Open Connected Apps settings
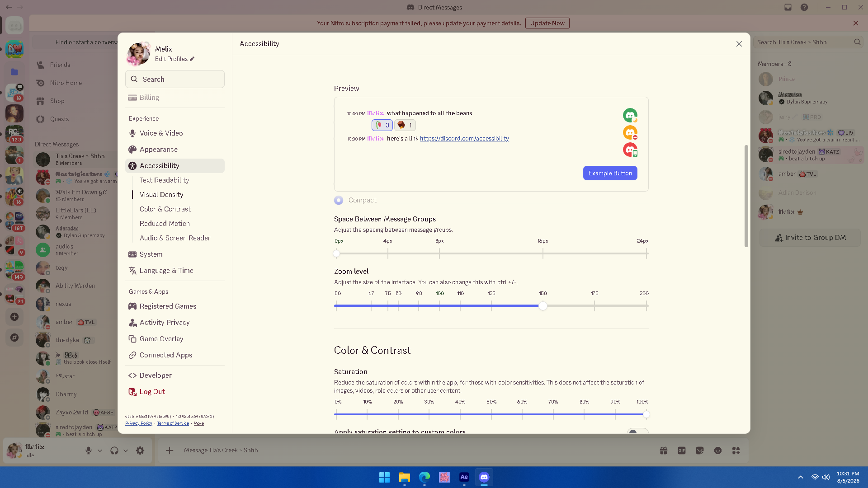The image size is (868, 488). (x=175, y=355)
